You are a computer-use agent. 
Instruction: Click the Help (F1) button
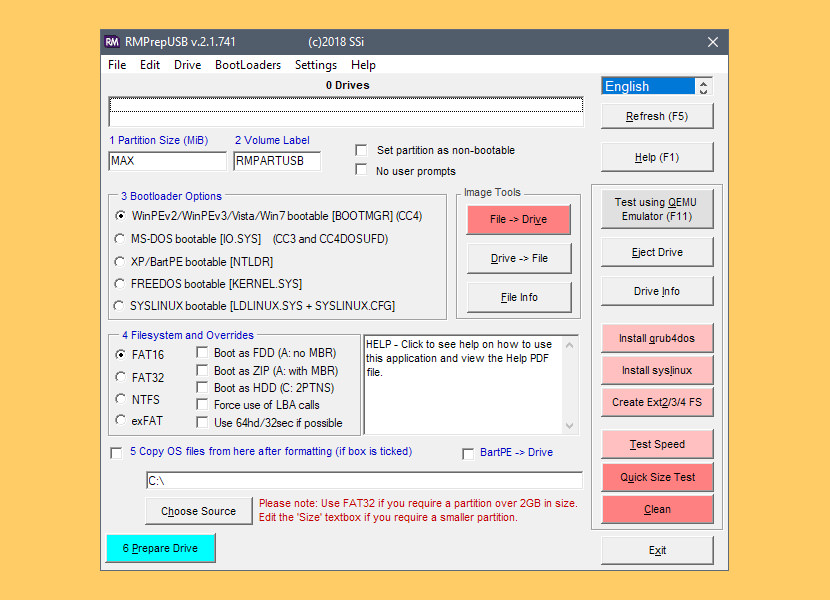657,158
